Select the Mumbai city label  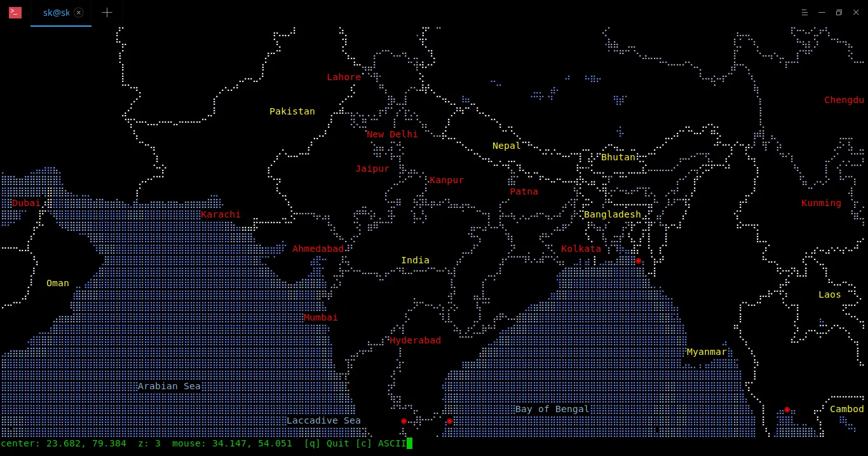320,317
